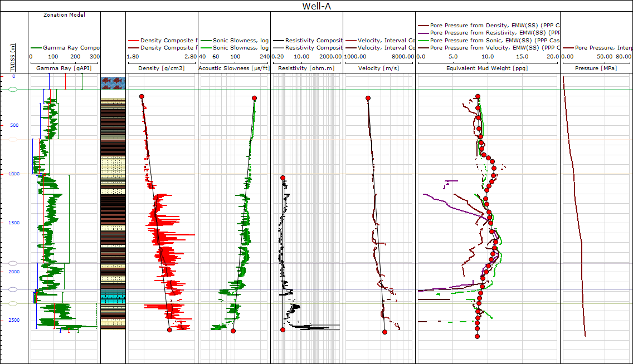Select the Acoustic Slowness [µs/ft] axis label
The image size is (633, 364).
click(x=234, y=68)
